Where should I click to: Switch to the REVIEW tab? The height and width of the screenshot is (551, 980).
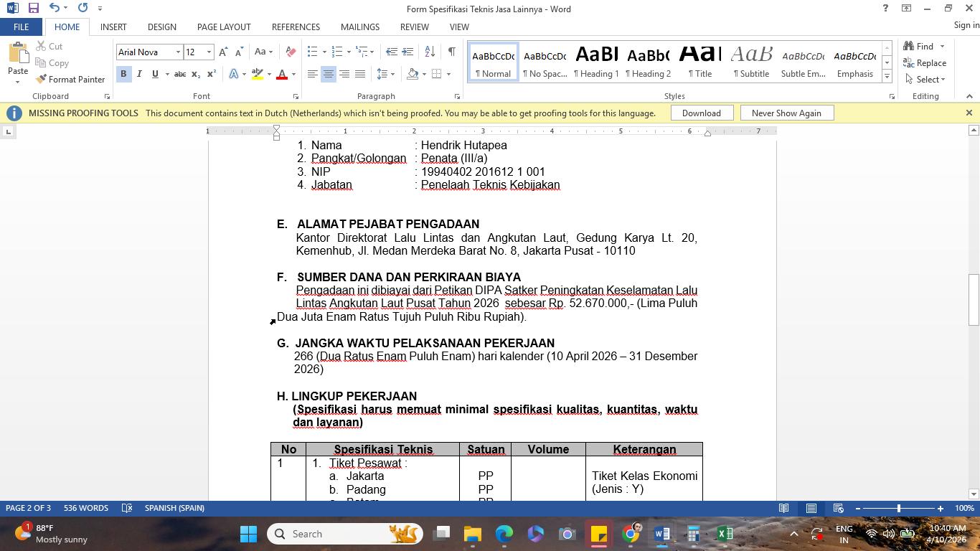tap(415, 27)
